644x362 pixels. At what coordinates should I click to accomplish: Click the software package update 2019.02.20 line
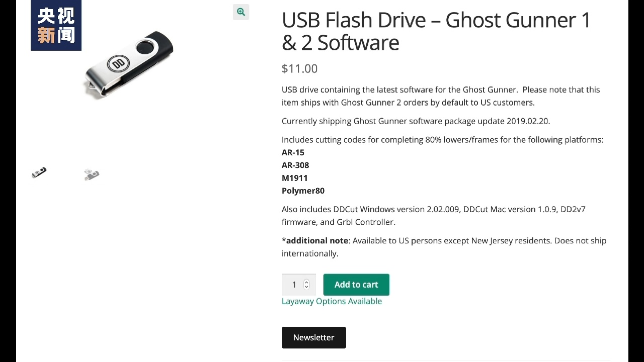point(416,121)
